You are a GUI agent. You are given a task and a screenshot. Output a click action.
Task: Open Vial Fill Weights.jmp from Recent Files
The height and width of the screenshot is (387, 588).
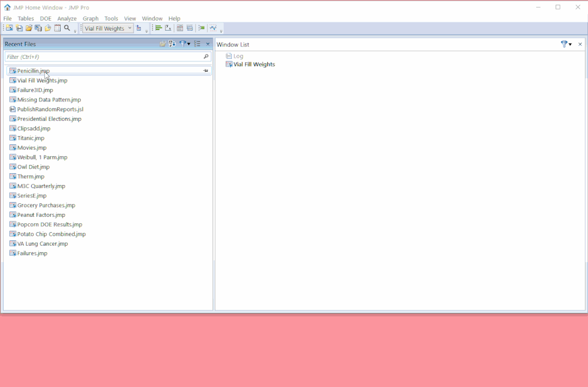coord(42,80)
